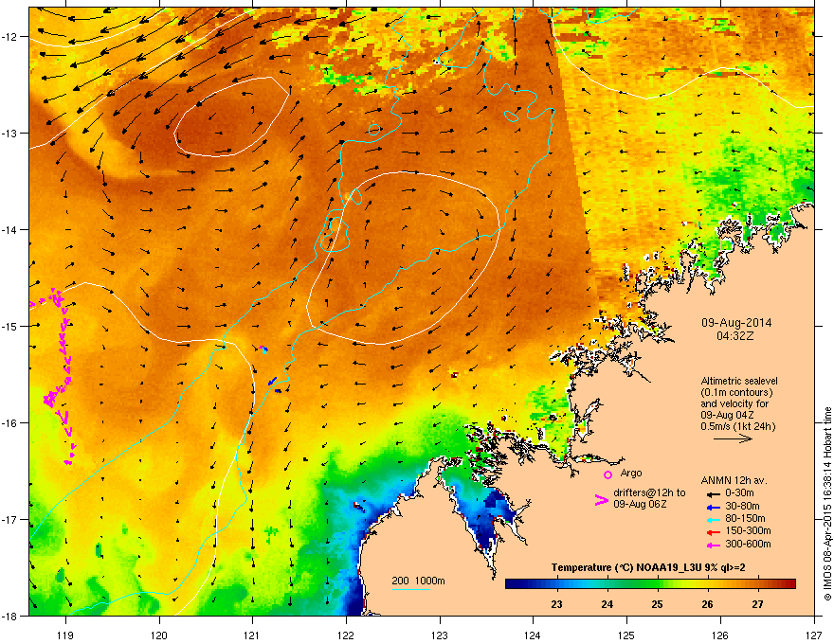834x644 pixels.
Task: Click the 'Altimetric sealevel' caption line
Action: click(x=739, y=381)
